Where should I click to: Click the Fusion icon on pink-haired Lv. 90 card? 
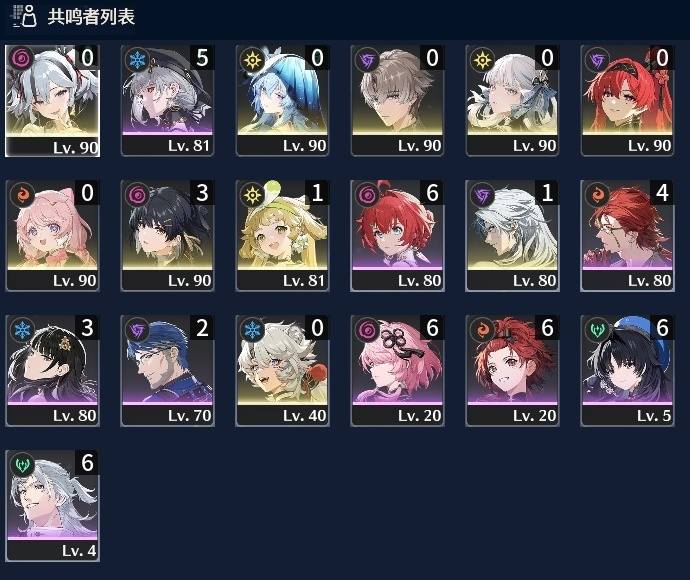[x=22, y=194]
